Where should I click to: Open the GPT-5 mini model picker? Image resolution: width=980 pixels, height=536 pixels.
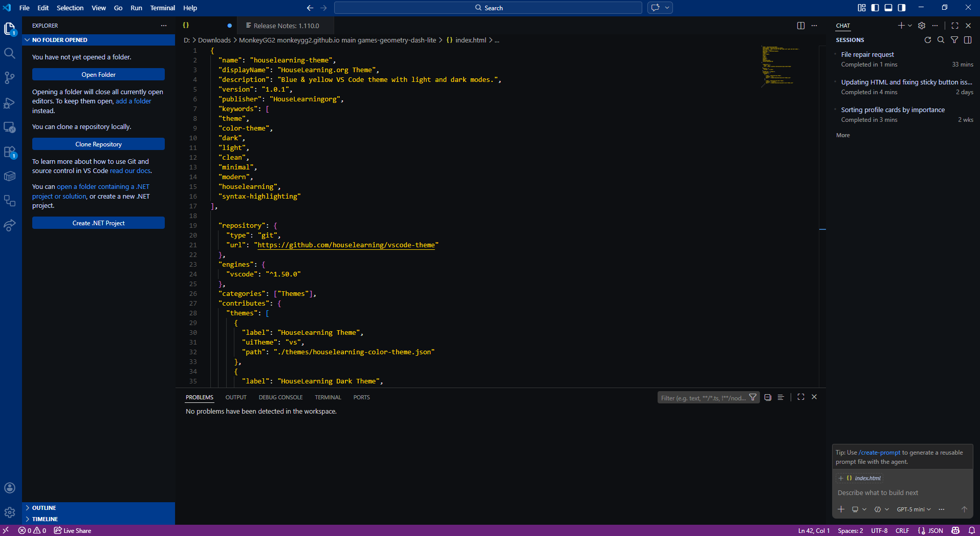pyautogui.click(x=913, y=509)
